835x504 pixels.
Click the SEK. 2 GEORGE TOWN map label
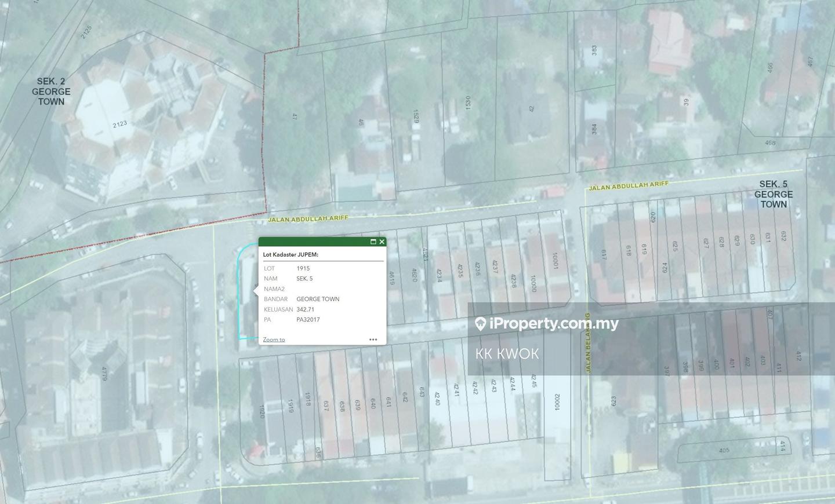pos(51,92)
